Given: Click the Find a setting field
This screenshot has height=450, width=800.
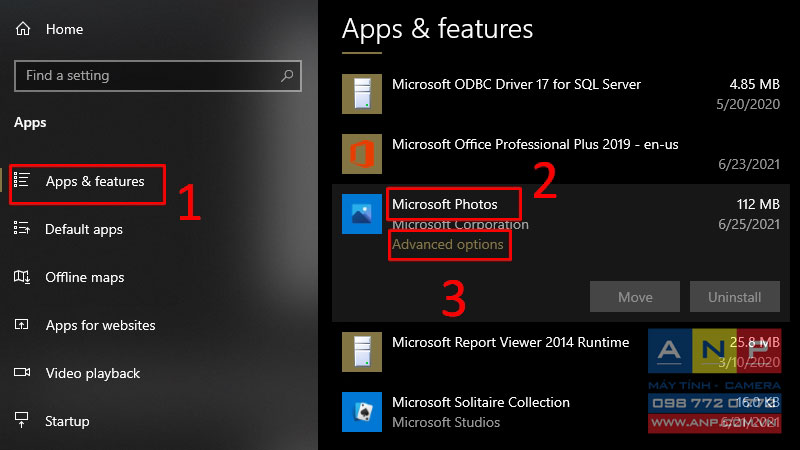Looking at the screenshot, I should 158,76.
